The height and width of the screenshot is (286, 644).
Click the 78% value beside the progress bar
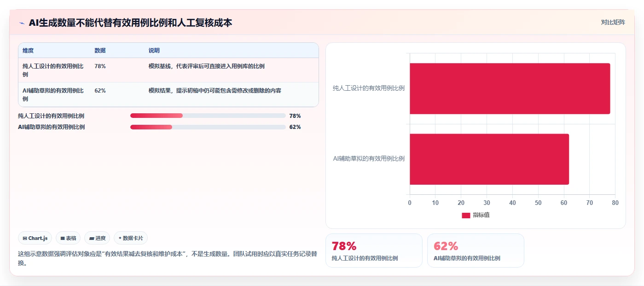[295, 116]
